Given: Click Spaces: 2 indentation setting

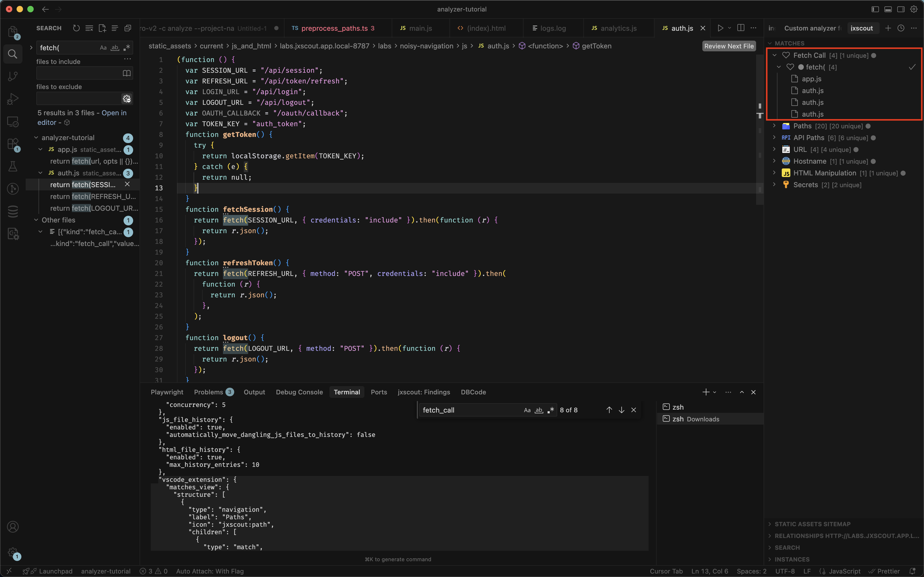Looking at the screenshot, I should click(752, 571).
